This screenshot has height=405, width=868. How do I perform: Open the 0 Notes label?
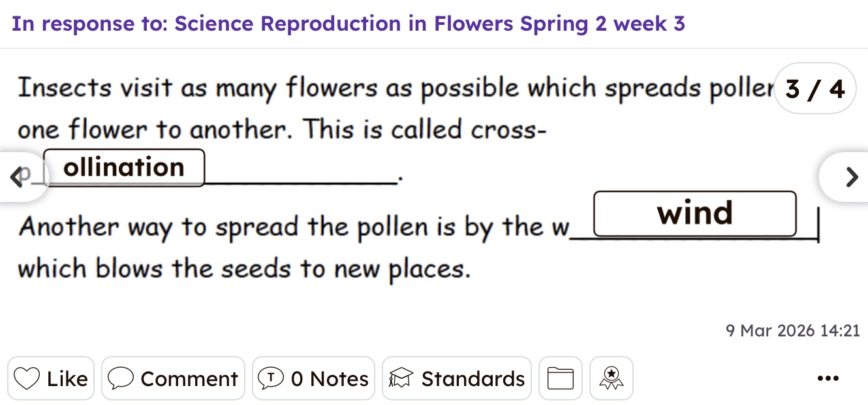point(329,379)
